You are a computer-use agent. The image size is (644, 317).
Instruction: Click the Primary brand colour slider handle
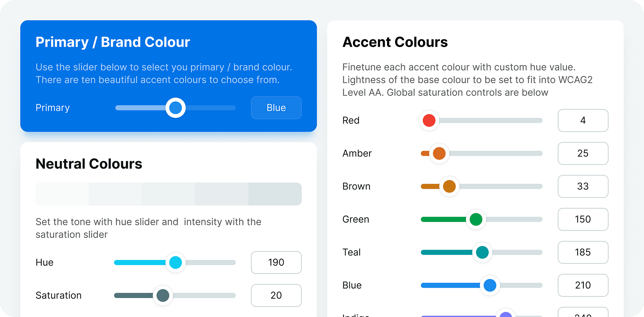click(x=175, y=108)
